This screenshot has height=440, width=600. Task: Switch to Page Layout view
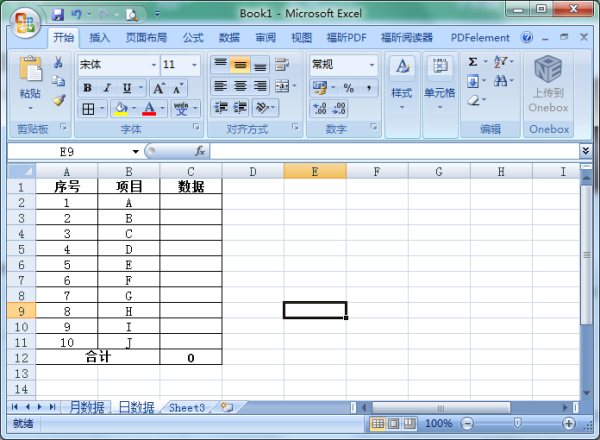coord(393,424)
